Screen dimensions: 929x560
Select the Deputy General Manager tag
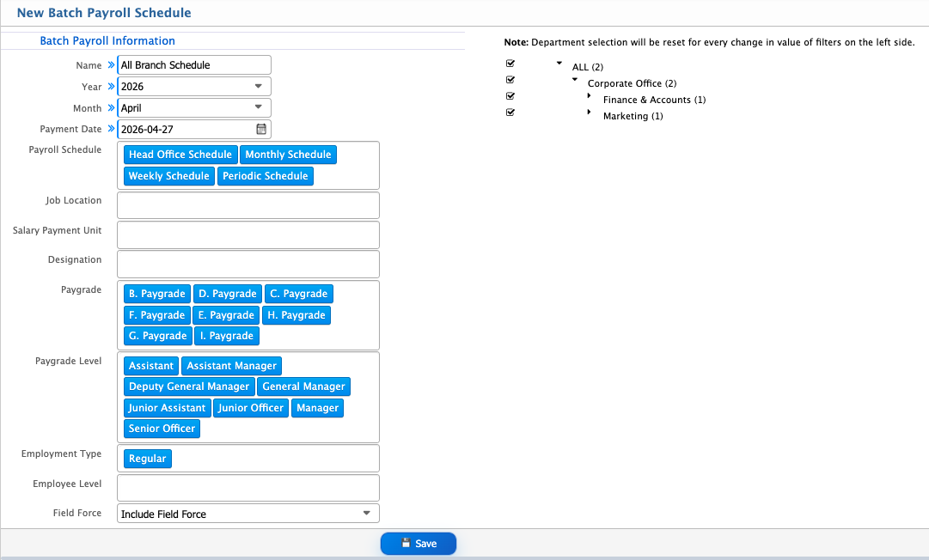coord(189,387)
